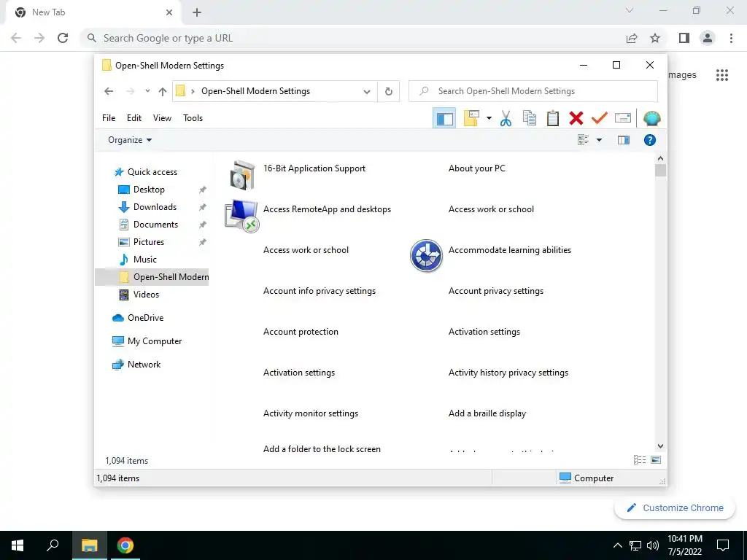The width and height of the screenshot is (747, 560).
Task: Click Chrome's reload page icon
Action: pos(63,38)
